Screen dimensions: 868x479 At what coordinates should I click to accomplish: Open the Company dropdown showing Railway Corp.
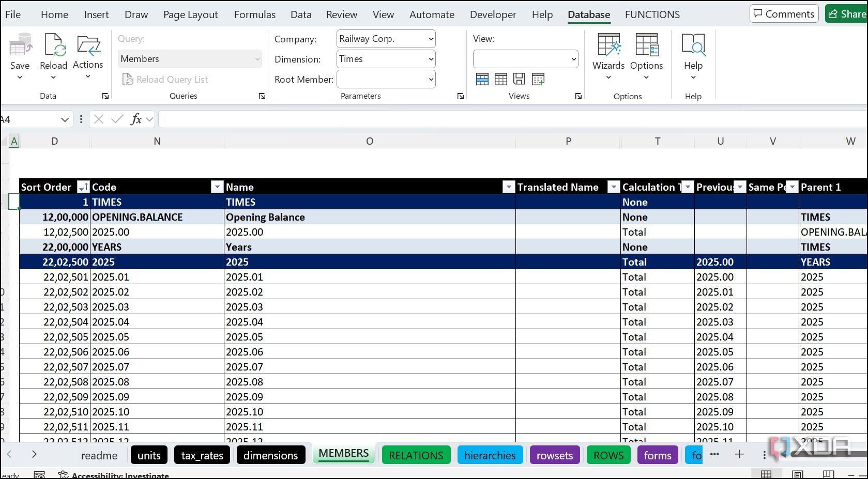click(386, 39)
